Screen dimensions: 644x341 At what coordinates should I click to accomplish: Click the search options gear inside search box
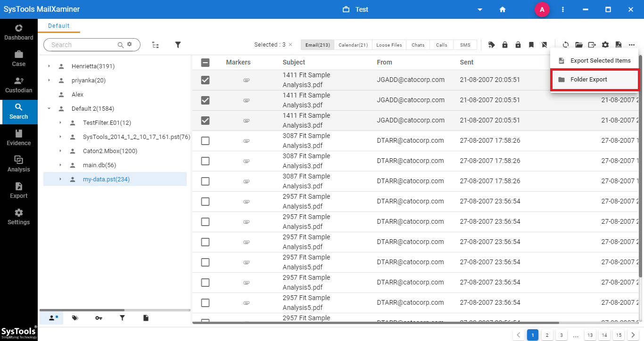[130, 44]
